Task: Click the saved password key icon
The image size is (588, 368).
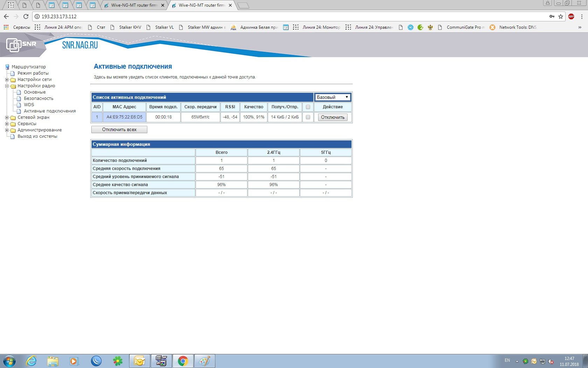Action: click(x=552, y=16)
